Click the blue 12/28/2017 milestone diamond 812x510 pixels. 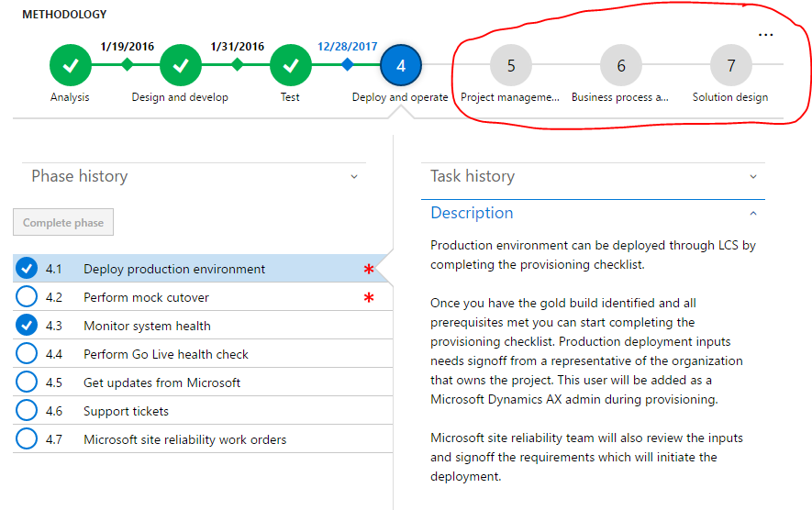coord(347,64)
